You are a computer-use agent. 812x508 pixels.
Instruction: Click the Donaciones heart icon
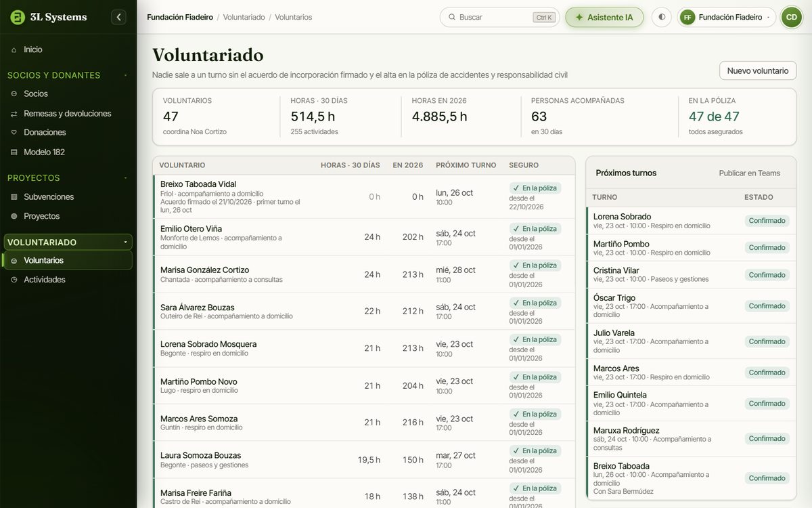click(14, 133)
